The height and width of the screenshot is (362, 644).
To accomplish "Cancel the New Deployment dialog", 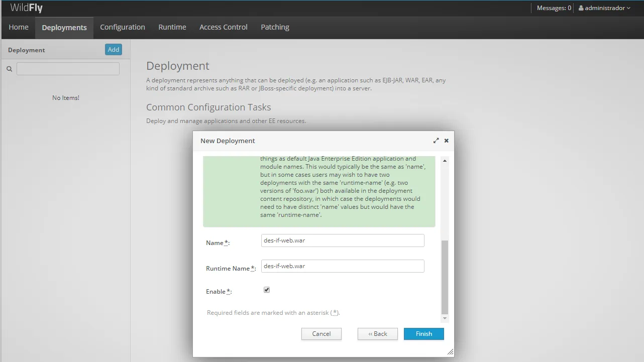I will click(x=321, y=334).
